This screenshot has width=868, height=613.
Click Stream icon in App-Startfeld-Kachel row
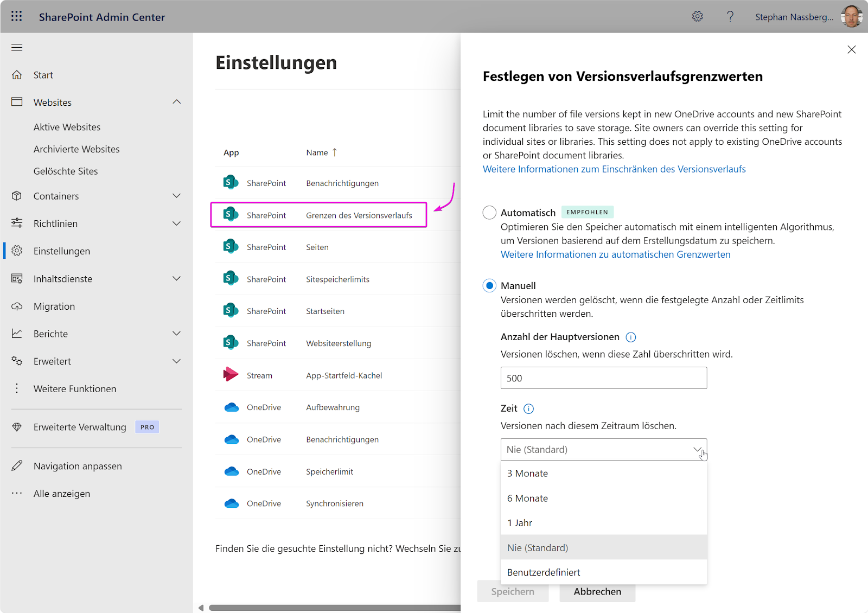(231, 375)
